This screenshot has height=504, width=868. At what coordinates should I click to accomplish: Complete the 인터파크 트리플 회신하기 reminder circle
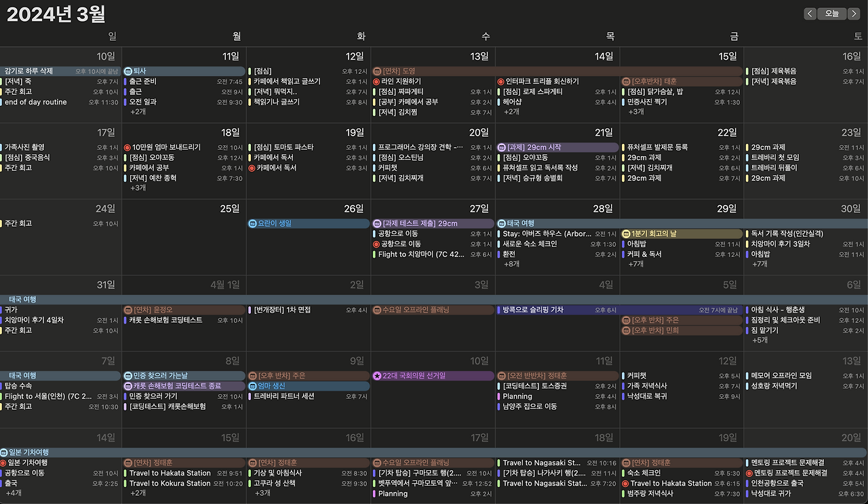tap(498, 81)
